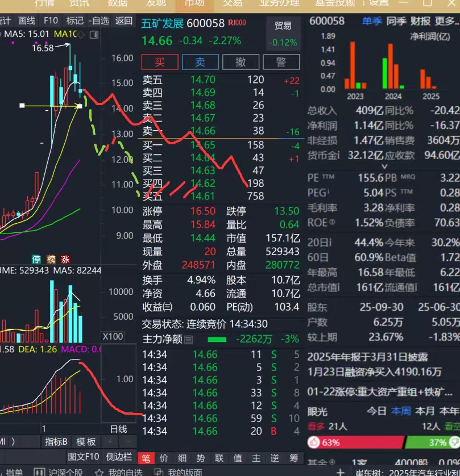Select the 主 tab

256,458
